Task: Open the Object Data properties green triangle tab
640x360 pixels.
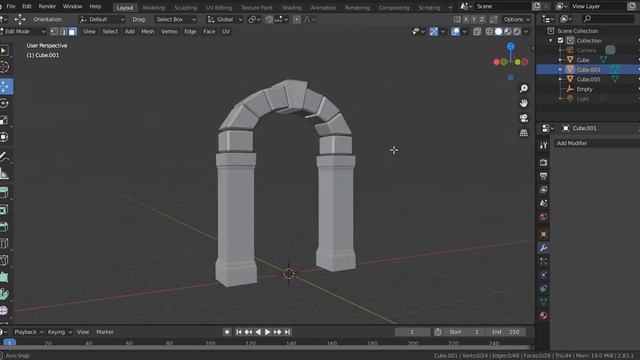Action: tap(543, 302)
